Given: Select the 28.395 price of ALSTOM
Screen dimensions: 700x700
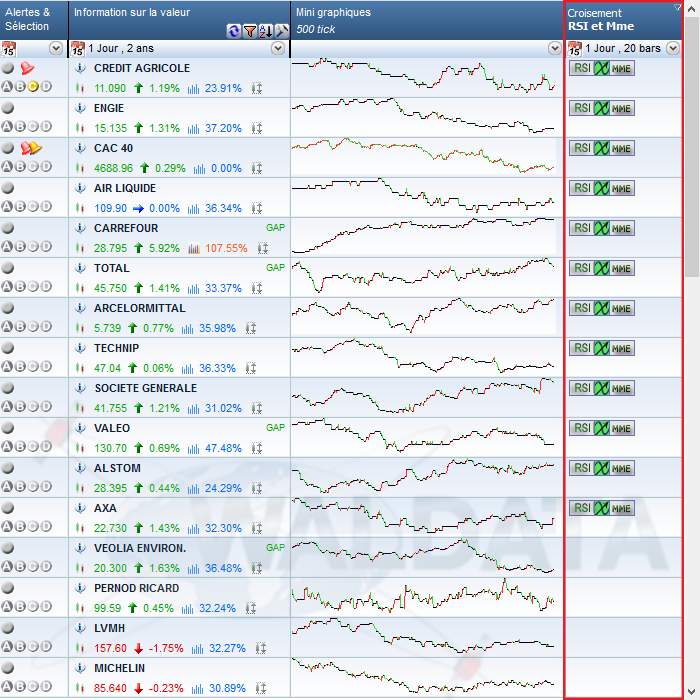Looking at the screenshot, I should [110, 488].
